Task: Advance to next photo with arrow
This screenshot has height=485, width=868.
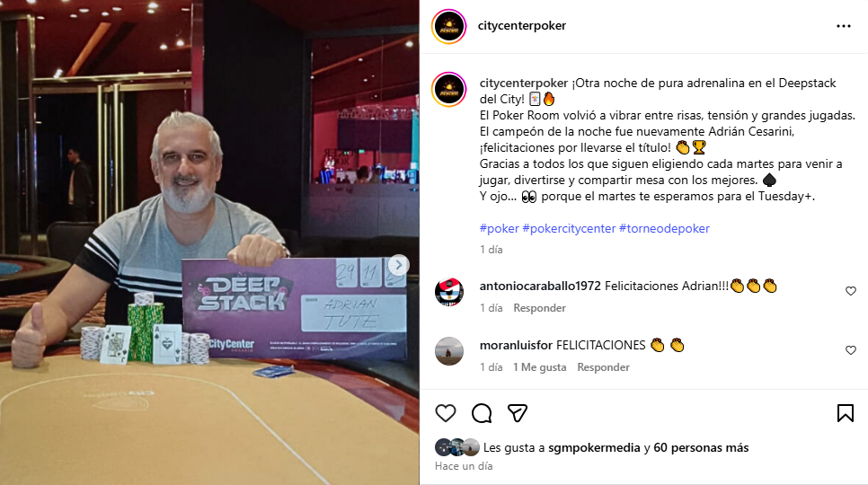Action: [399, 265]
